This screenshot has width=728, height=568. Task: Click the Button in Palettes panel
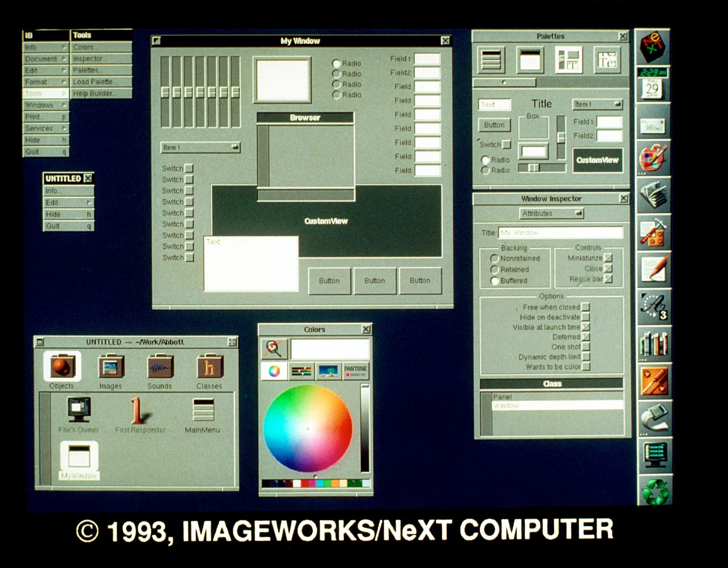pos(494,125)
